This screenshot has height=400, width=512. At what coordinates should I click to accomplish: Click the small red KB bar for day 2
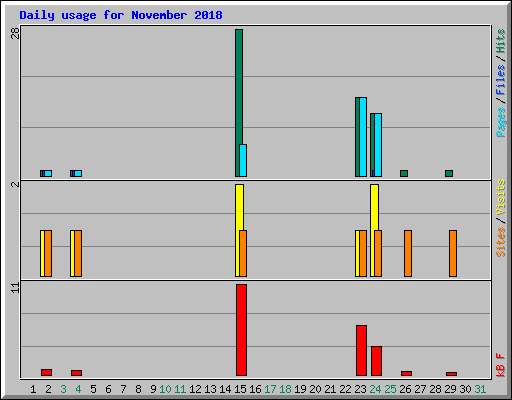click(x=46, y=372)
